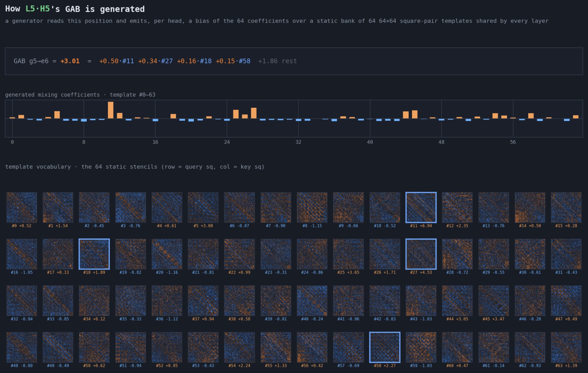Click the "#30 -0.61" stencil caption
Screen dimensions: 588x373
pyautogui.click(x=530, y=272)
